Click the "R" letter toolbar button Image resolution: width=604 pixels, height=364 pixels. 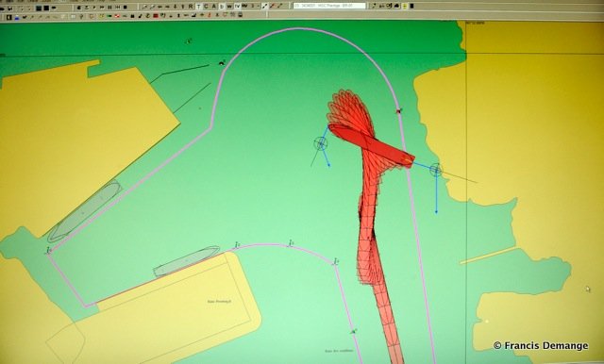pos(191,7)
